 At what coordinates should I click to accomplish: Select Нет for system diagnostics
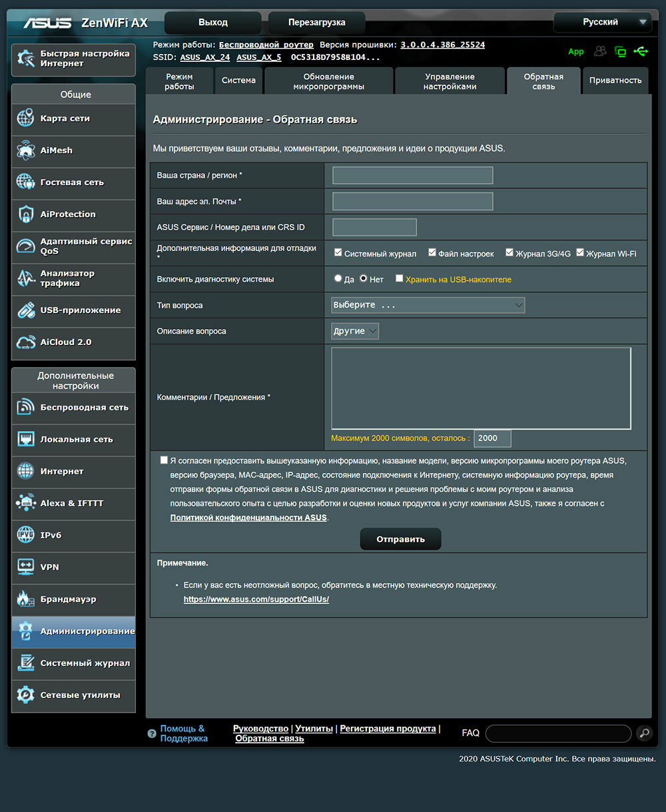pos(364,279)
